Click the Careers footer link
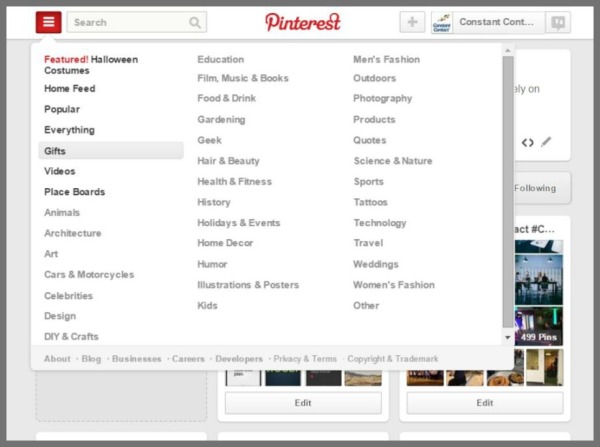Screen dimensions: 600x447 coord(188,359)
